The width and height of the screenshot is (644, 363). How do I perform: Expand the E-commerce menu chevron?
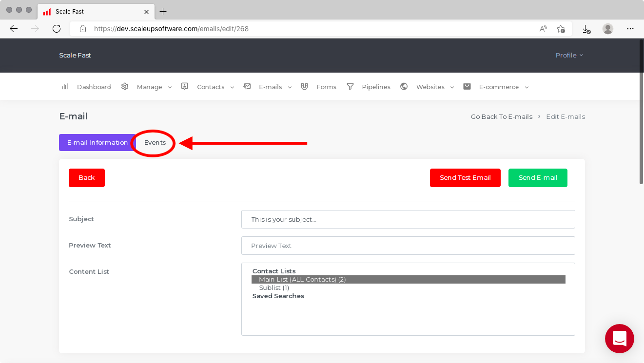(527, 87)
